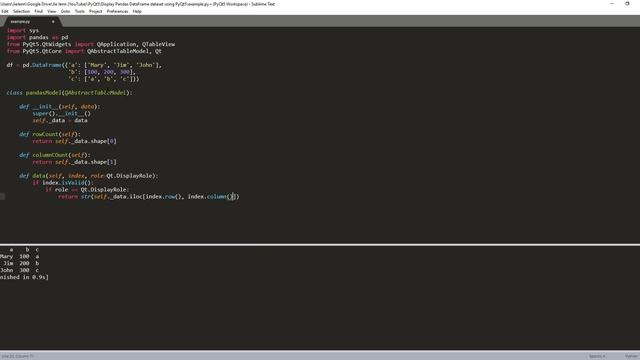Click 'shape[1]' in the columnCount return
The height and width of the screenshot is (360, 640).
tap(103, 162)
